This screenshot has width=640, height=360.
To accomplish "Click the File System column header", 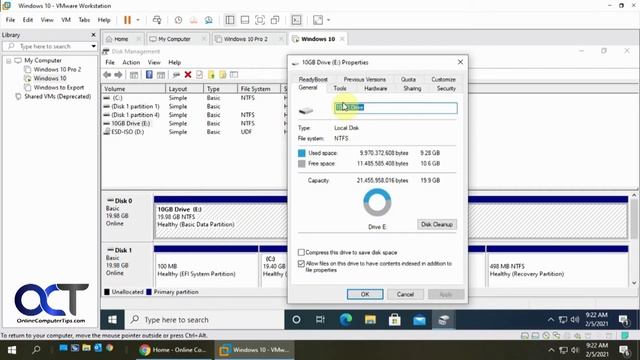I will 259,89.
